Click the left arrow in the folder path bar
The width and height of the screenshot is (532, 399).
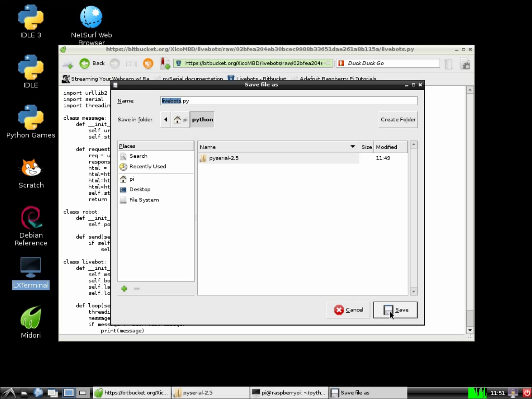click(x=166, y=120)
